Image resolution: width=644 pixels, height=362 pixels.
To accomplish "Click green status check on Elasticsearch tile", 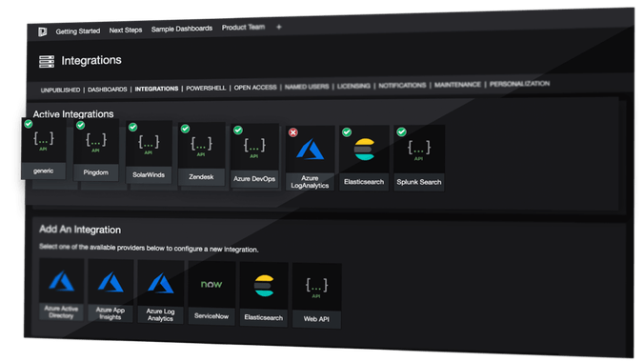I will 347,131.
